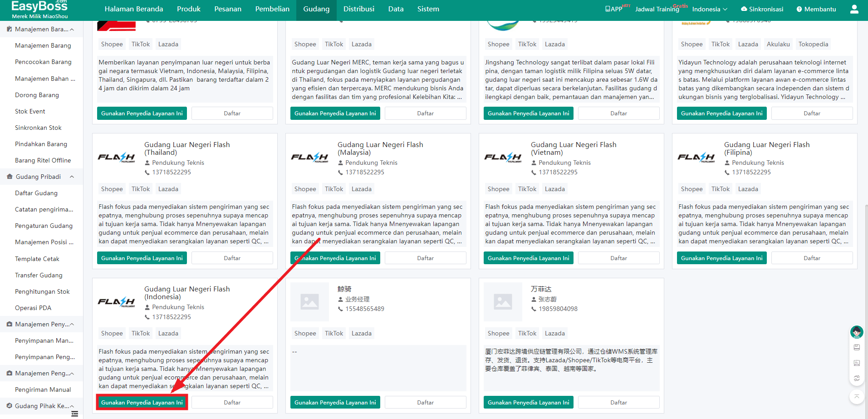Click Gunakan Penyedia Layanan Ini for Yidayun Technology

(x=722, y=113)
